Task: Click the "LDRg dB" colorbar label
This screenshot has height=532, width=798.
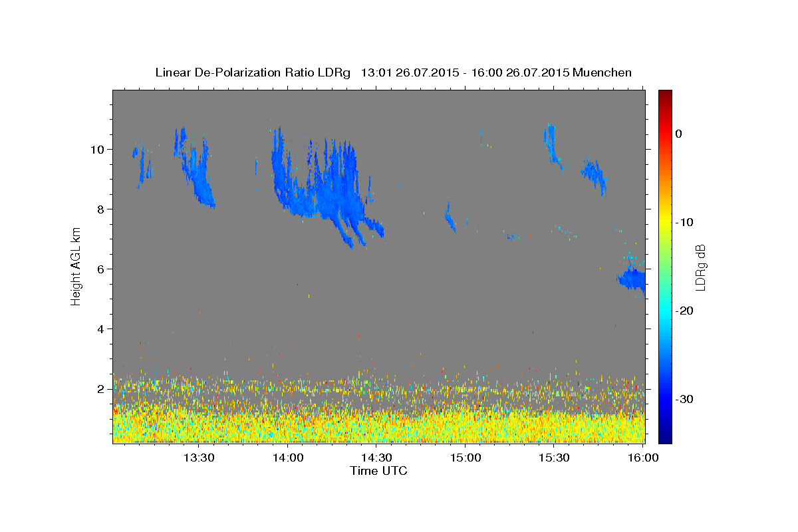Action: (x=700, y=267)
